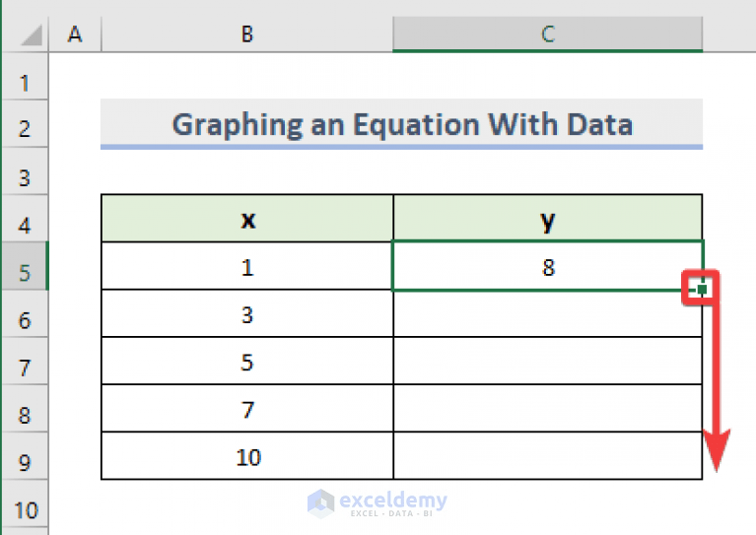
Task: Click the 'Graphing an Equation With Data' title cell
Action: pyautogui.click(x=401, y=125)
